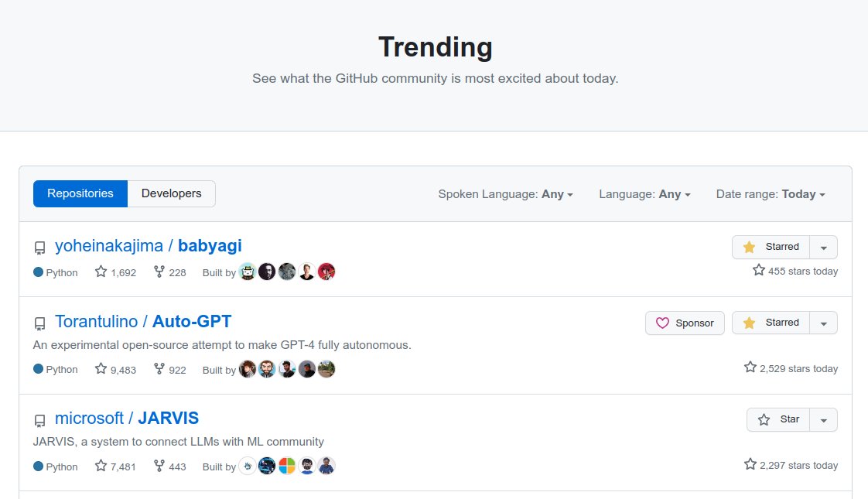Viewport: 868px width, 499px height.
Task: Expand the list dropdown arrow next to JARVIS Star
Action: (x=824, y=420)
